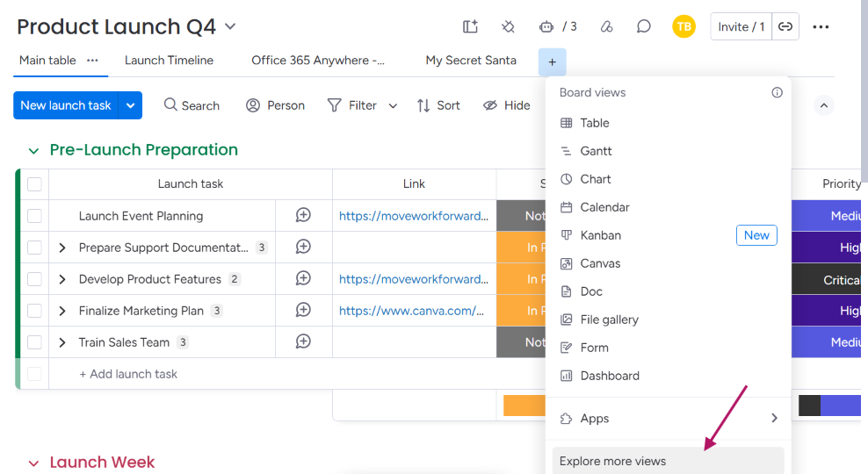The width and height of the screenshot is (868, 474).
Task: Click the TB user avatar
Action: pyautogui.click(x=684, y=26)
